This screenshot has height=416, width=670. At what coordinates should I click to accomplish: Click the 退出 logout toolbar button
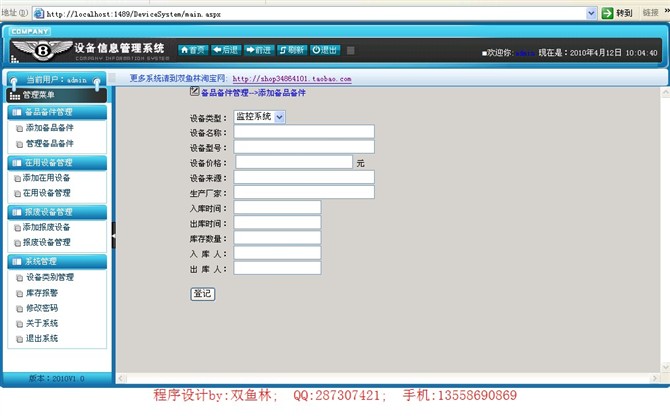click(324, 50)
